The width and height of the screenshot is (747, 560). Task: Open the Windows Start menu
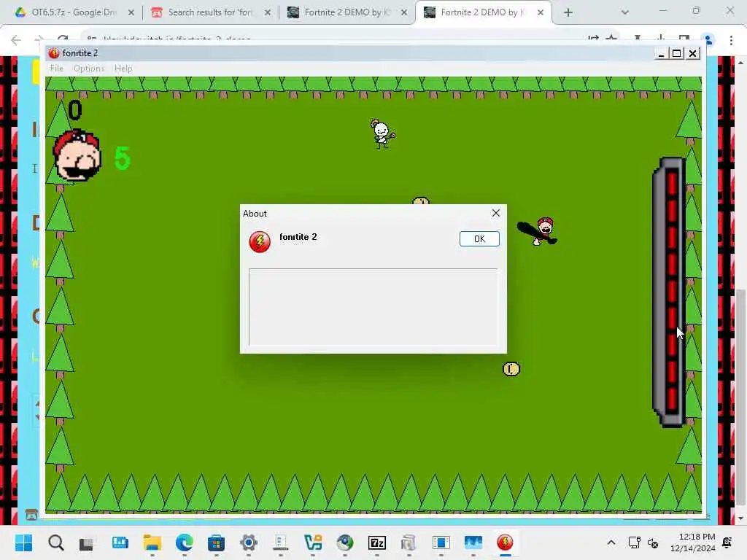[24, 542]
